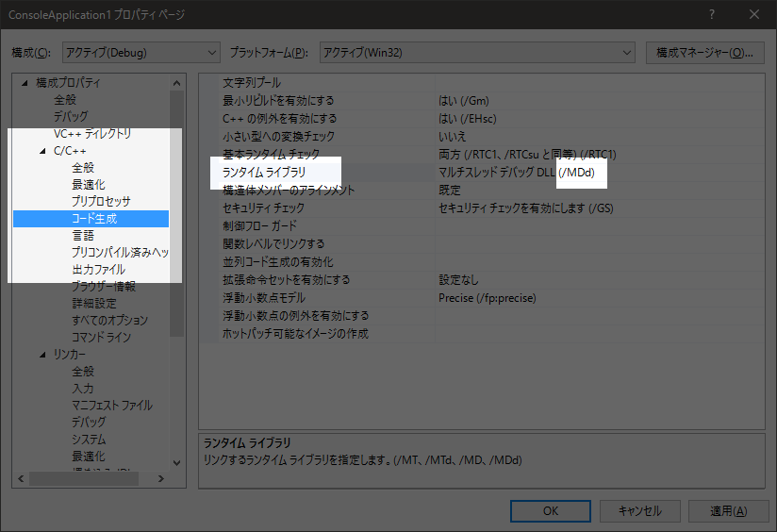Click the 拡張命令セットを有効にする property
This screenshot has width=777, height=532.
287,279
